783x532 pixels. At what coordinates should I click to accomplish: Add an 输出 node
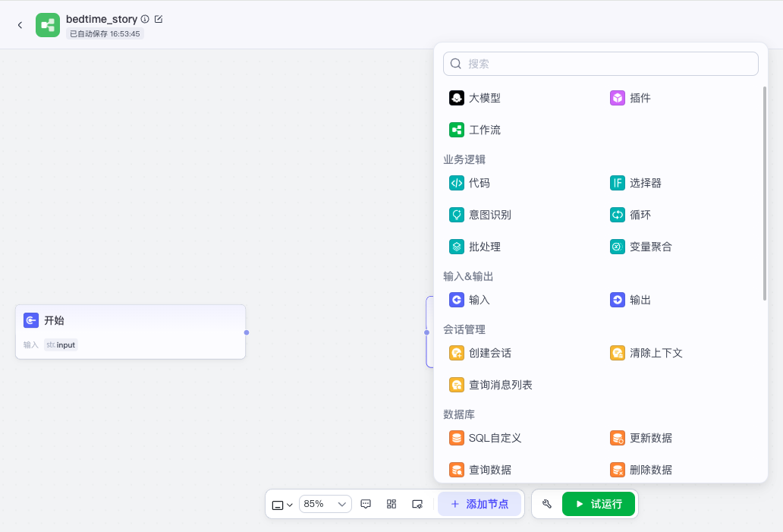[630, 300]
